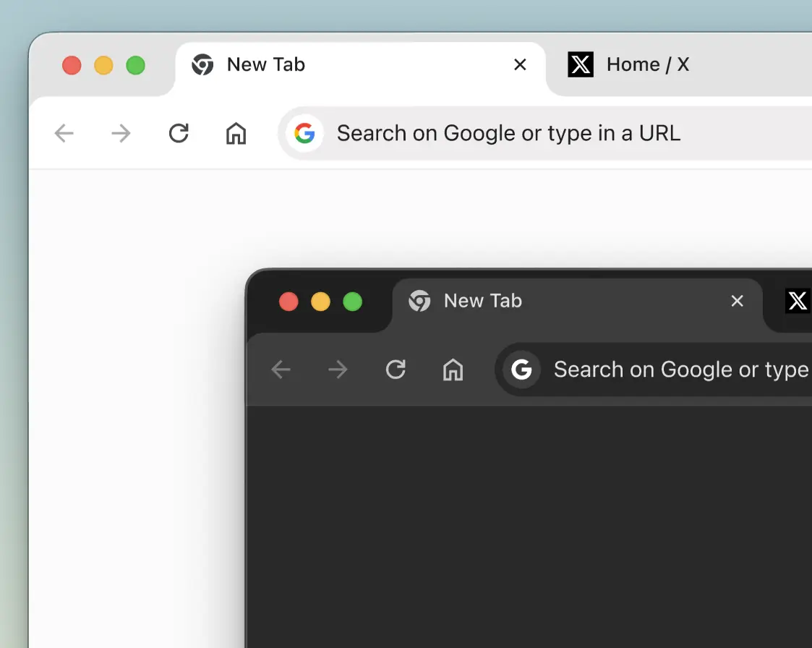Click the back arrow in the light window
Screen dimensions: 812x648
click(64, 133)
